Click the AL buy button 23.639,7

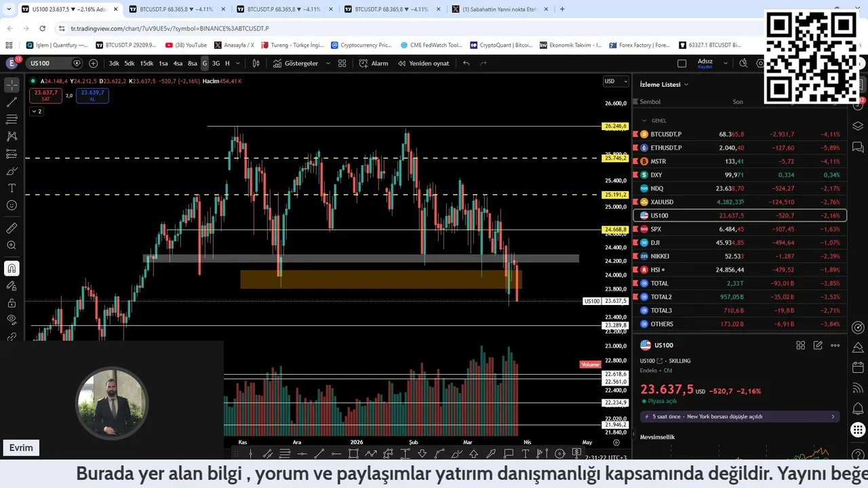click(x=92, y=96)
